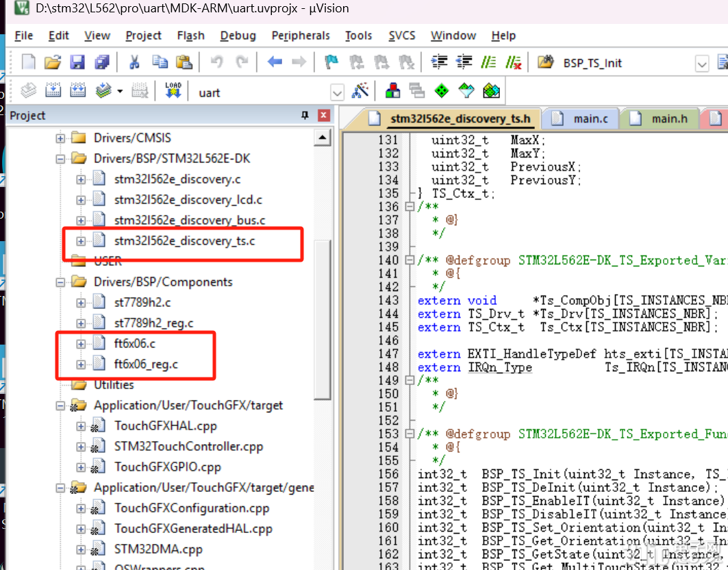Click the Find in Files icon
728x570 pixels.
546,62
